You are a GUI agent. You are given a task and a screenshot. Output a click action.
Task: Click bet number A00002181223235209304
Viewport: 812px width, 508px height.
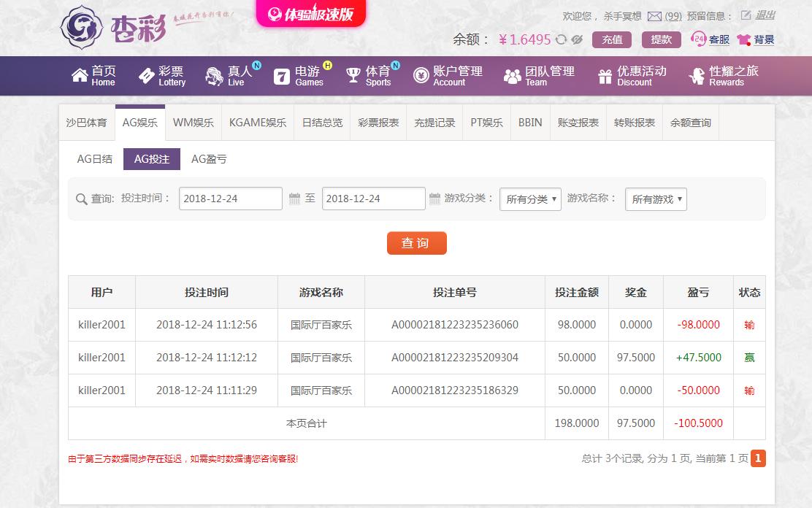(455, 358)
